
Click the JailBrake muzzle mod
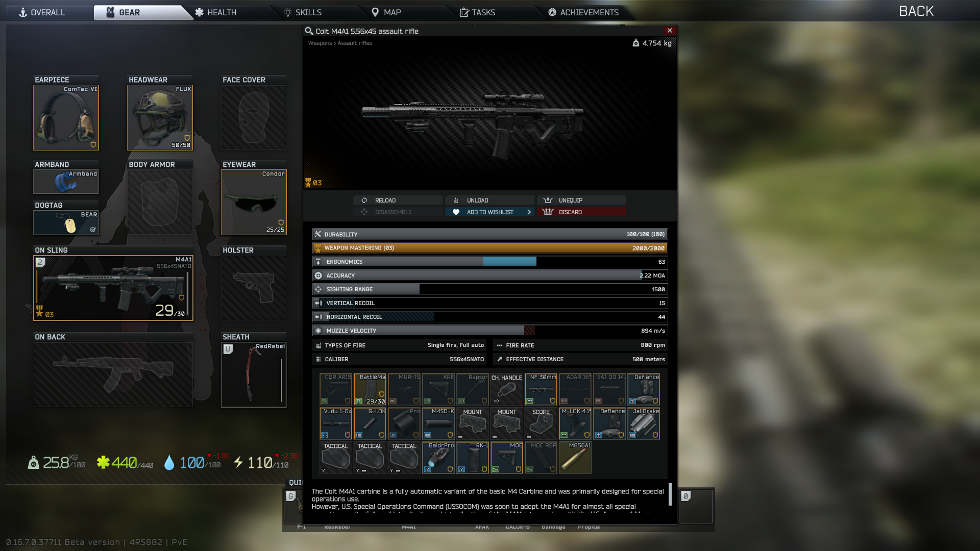pyautogui.click(x=644, y=423)
